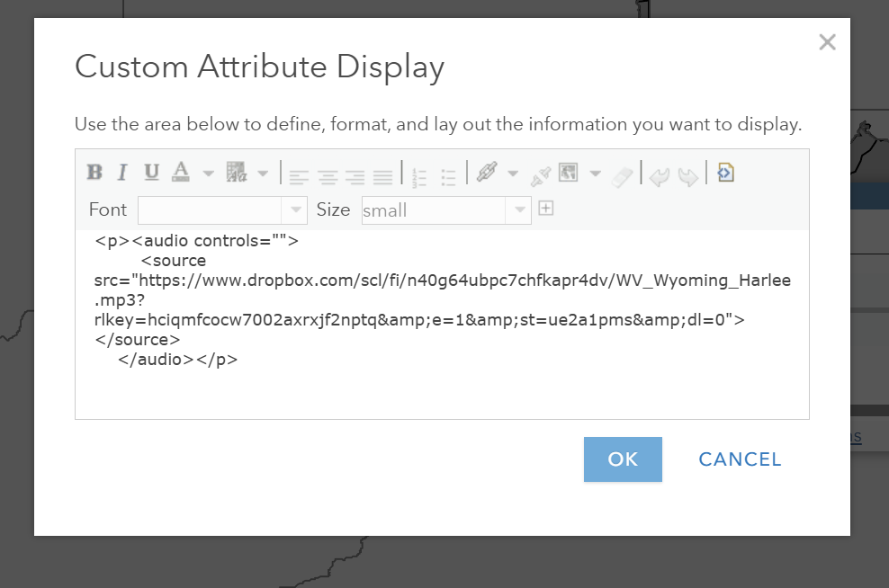Create a hyperlink
Image resolution: width=889 pixels, height=588 pixels.
coord(487,173)
